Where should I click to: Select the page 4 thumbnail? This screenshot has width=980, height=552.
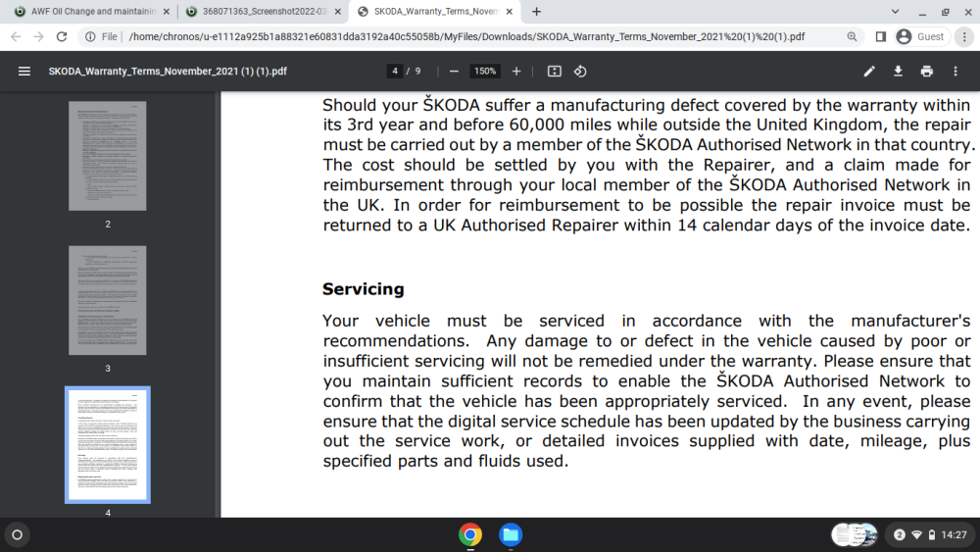[x=108, y=444]
